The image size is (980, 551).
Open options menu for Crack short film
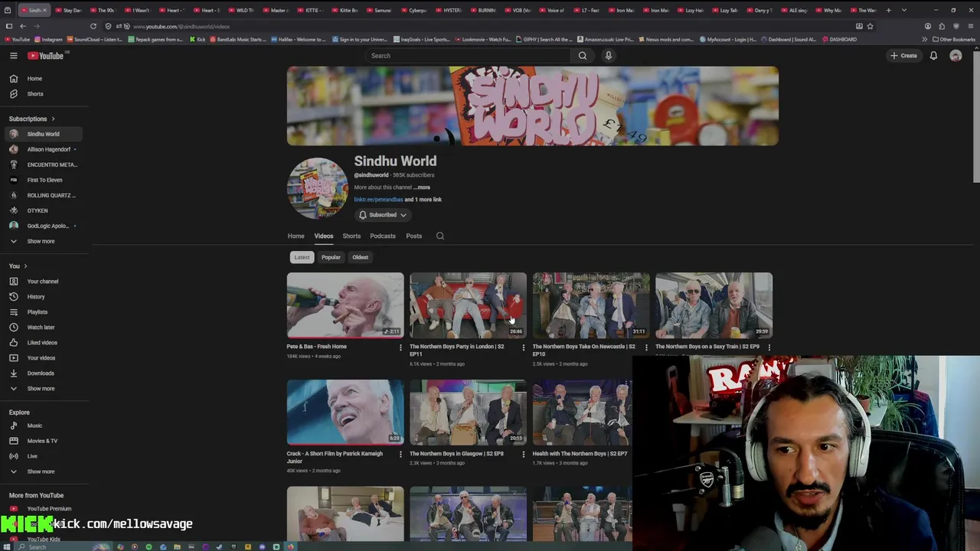(x=400, y=455)
